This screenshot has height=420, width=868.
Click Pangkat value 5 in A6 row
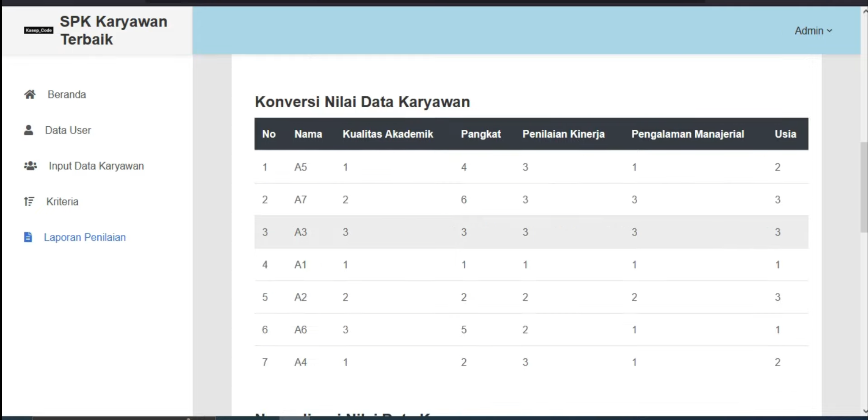click(x=464, y=330)
